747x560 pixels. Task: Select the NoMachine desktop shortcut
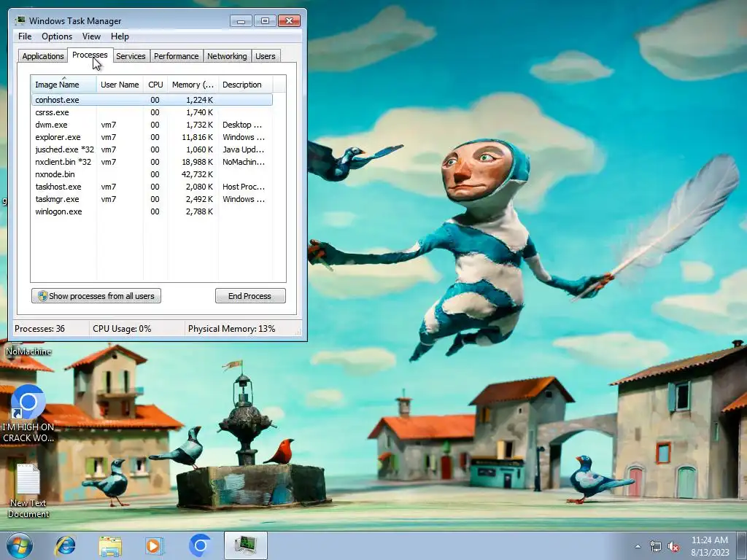coord(28,350)
